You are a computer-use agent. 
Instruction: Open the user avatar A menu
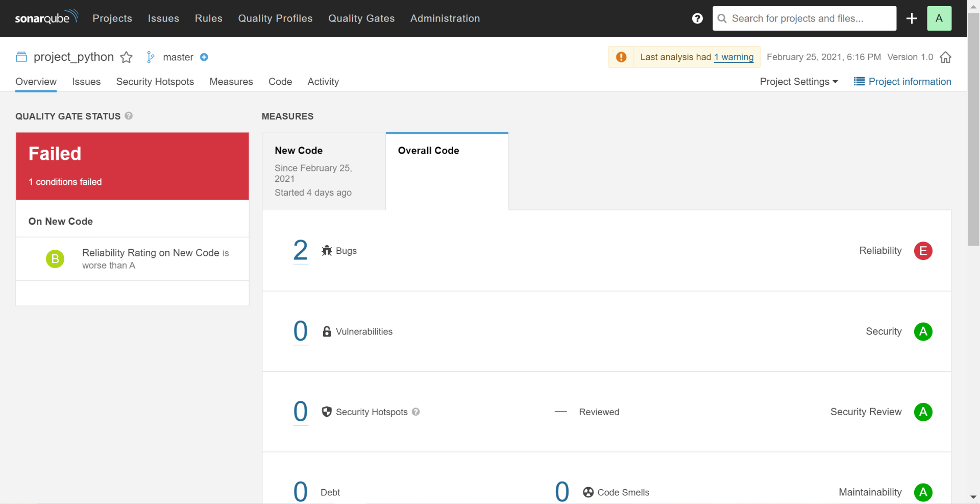point(939,18)
